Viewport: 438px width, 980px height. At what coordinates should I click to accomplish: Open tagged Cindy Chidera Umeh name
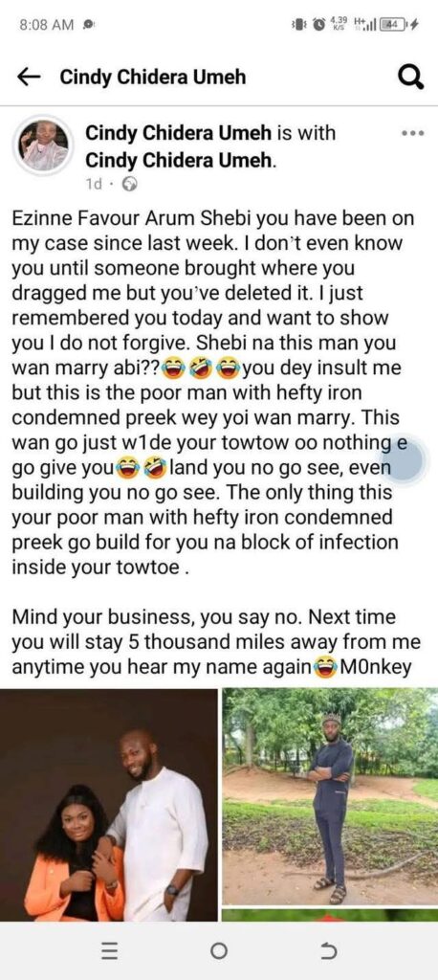(179, 160)
